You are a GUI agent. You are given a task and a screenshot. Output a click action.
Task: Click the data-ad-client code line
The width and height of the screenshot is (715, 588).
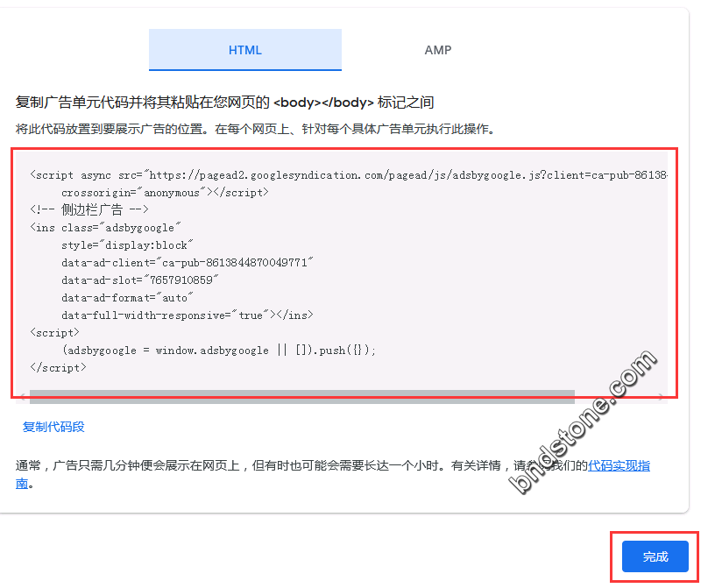click(x=188, y=263)
